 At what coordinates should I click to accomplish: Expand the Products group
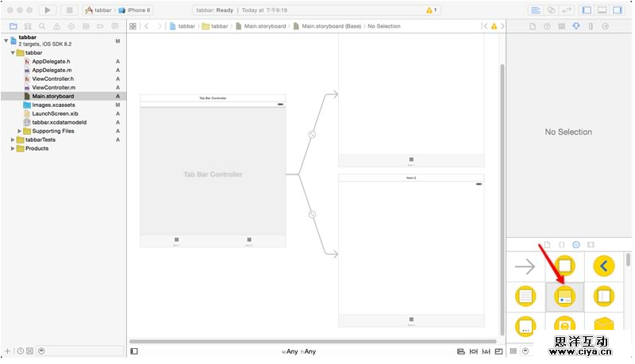13,148
